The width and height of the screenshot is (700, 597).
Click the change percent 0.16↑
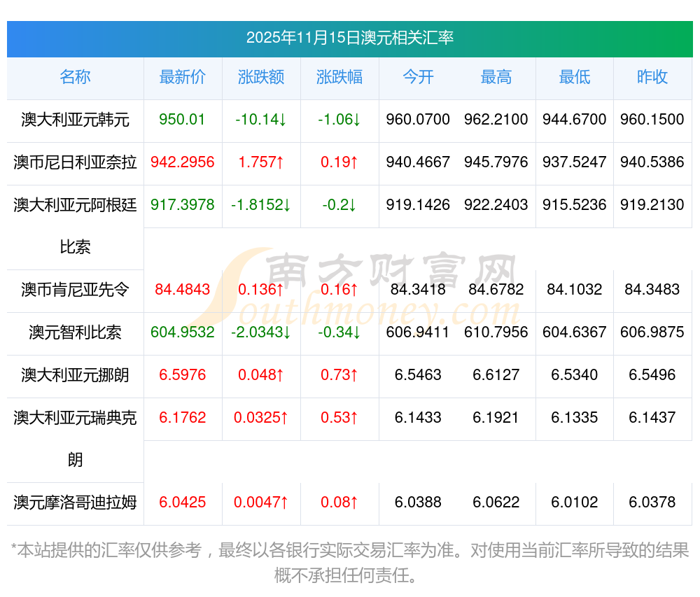pyautogui.click(x=339, y=290)
